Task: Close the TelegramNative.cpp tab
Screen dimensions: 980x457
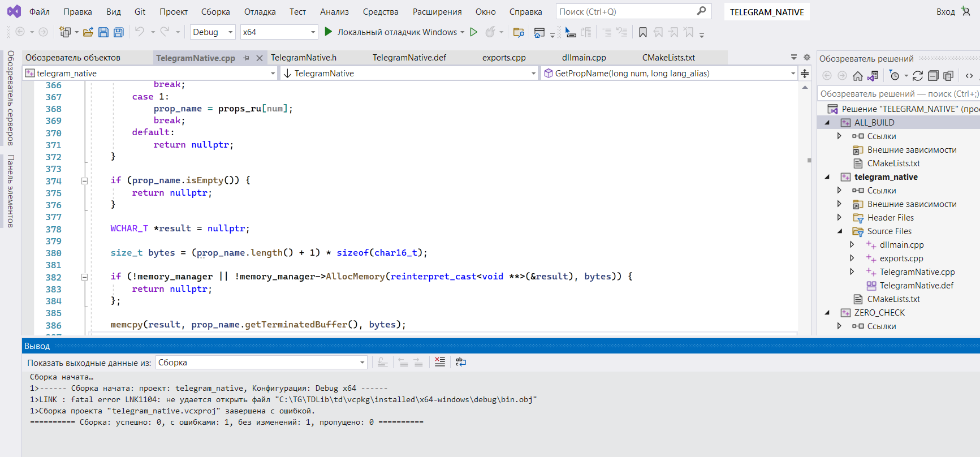Action: tap(260, 58)
